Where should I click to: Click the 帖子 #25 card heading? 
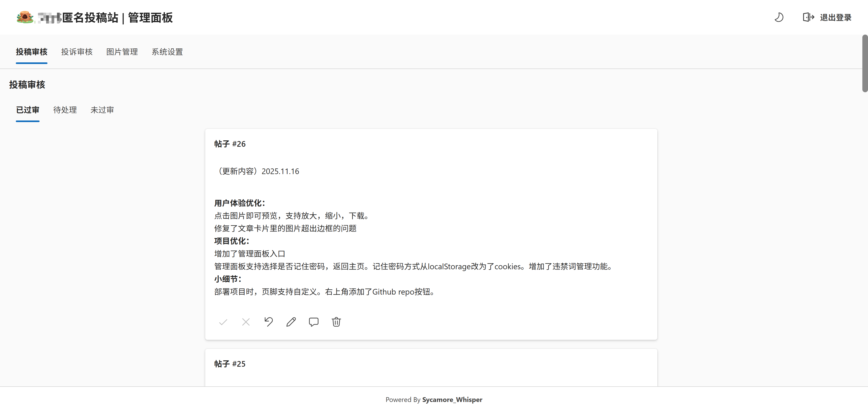tap(230, 364)
